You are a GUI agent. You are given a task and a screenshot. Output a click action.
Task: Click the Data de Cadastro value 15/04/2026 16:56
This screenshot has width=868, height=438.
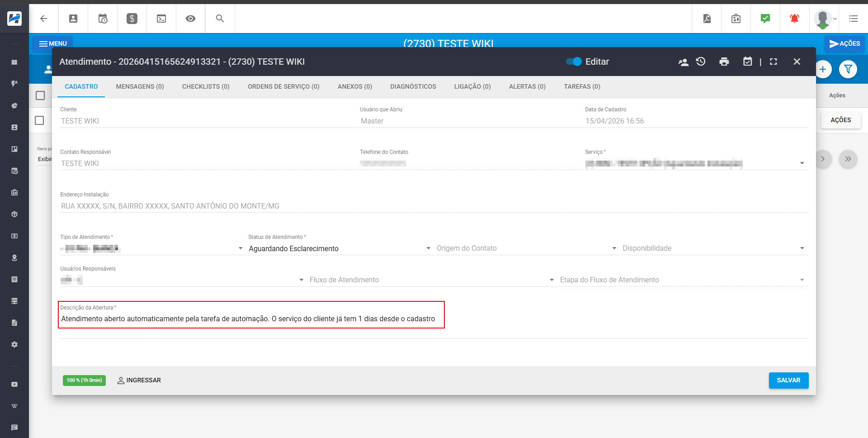614,121
